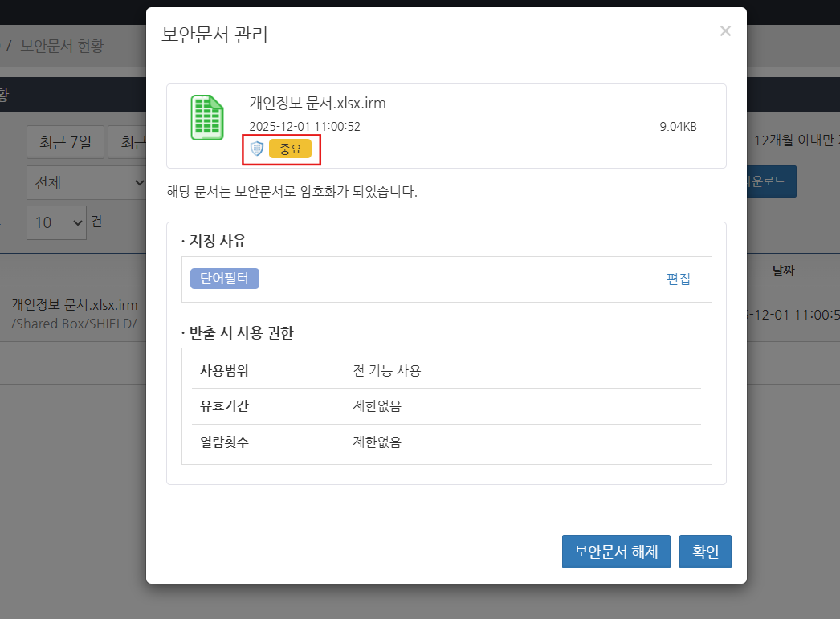This screenshot has width=840, height=619.
Task: Open the 전체 filter dropdown
Action: tap(86, 183)
